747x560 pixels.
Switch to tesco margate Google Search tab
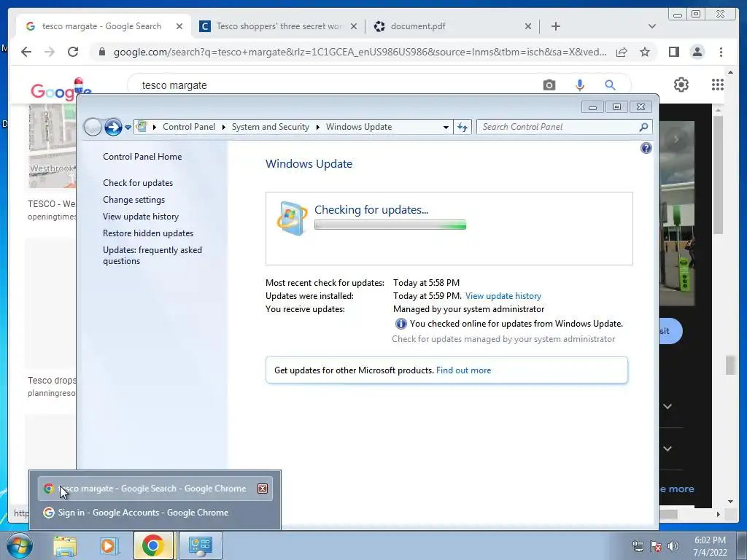coord(104,26)
